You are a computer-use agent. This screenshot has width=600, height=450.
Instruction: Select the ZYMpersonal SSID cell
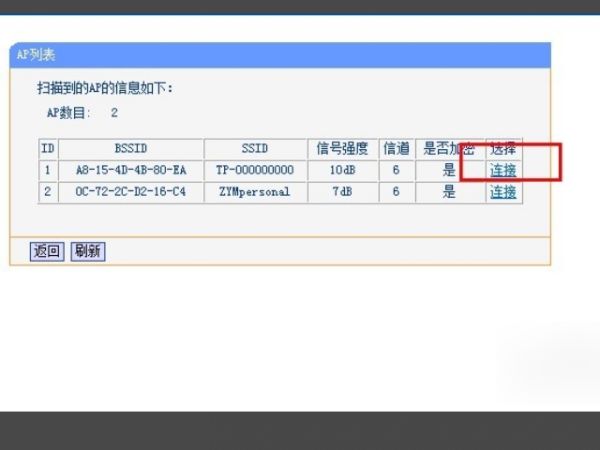coord(255,192)
